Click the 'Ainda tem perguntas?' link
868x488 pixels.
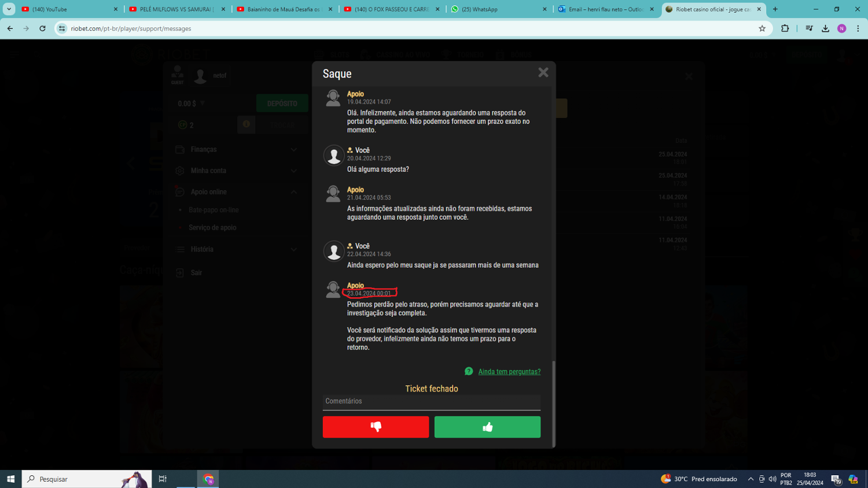pyautogui.click(x=509, y=372)
